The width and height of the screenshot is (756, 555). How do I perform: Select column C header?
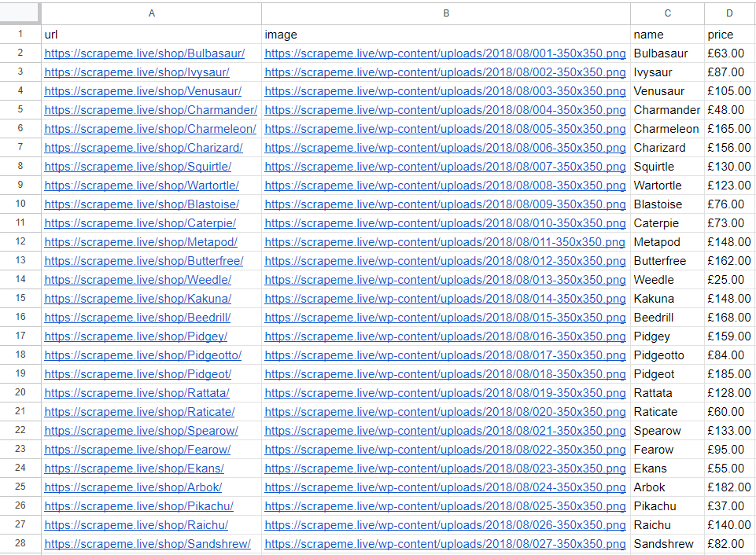[x=667, y=13]
